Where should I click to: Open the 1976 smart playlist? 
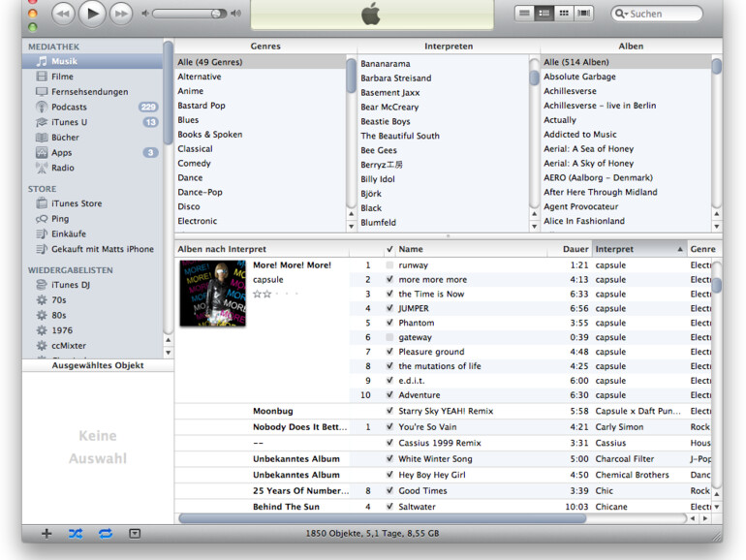point(93,330)
